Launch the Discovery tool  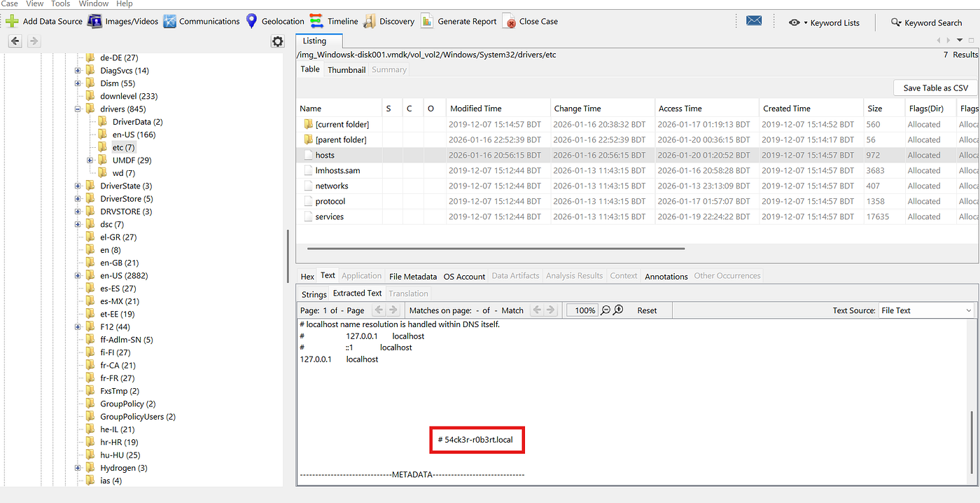[370, 21]
